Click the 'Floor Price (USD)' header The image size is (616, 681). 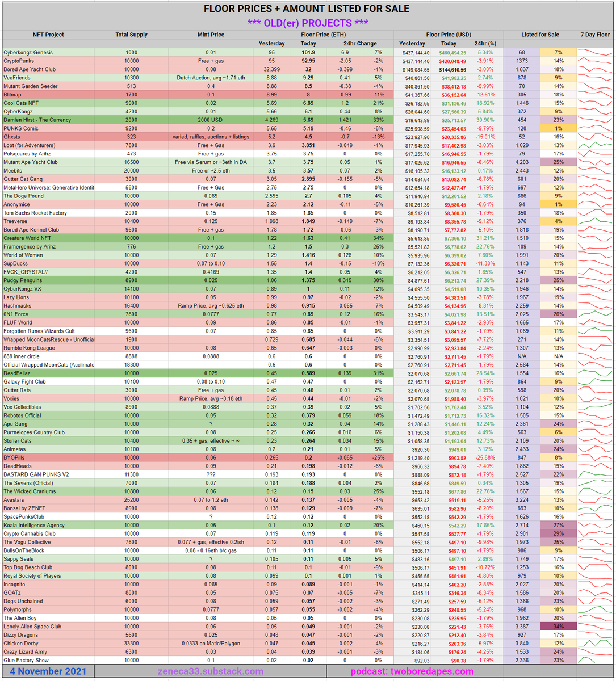coord(448,35)
